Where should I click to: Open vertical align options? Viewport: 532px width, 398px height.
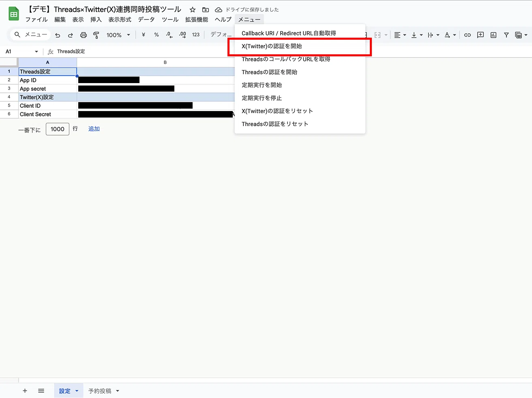[417, 35]
